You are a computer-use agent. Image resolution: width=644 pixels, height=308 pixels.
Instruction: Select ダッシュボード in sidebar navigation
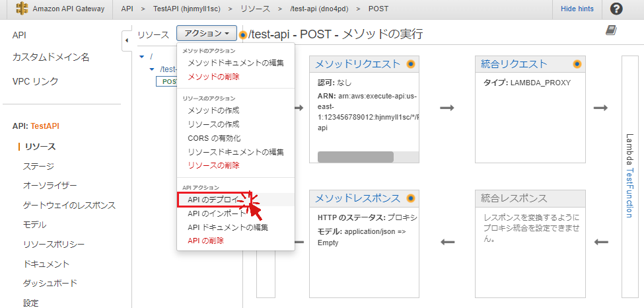pos(50,284)
